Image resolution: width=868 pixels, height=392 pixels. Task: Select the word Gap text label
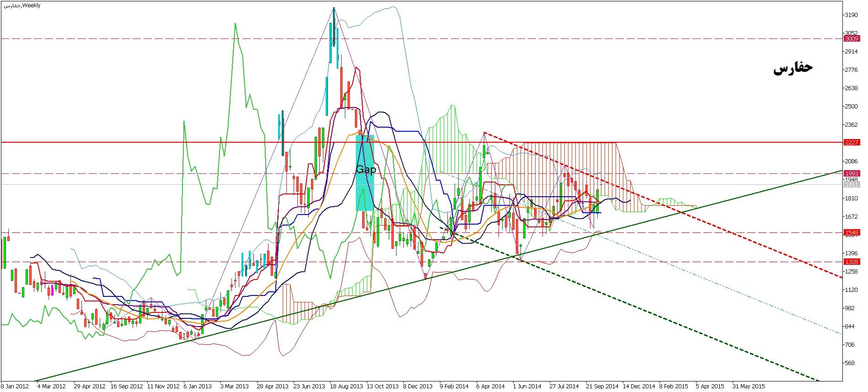pos(366,170)
